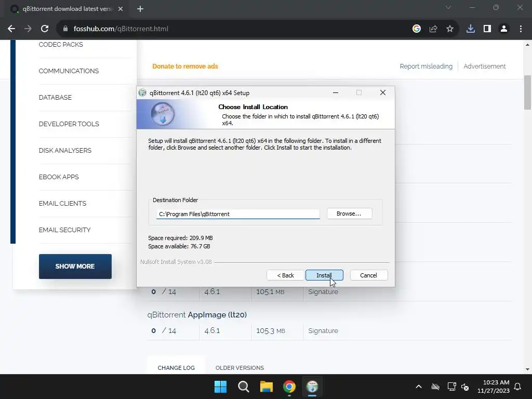Open Windows Start menu

(220, 387)
